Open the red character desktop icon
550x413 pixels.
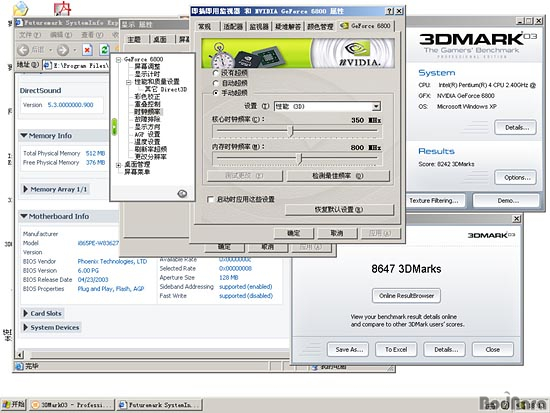point(62,9)
